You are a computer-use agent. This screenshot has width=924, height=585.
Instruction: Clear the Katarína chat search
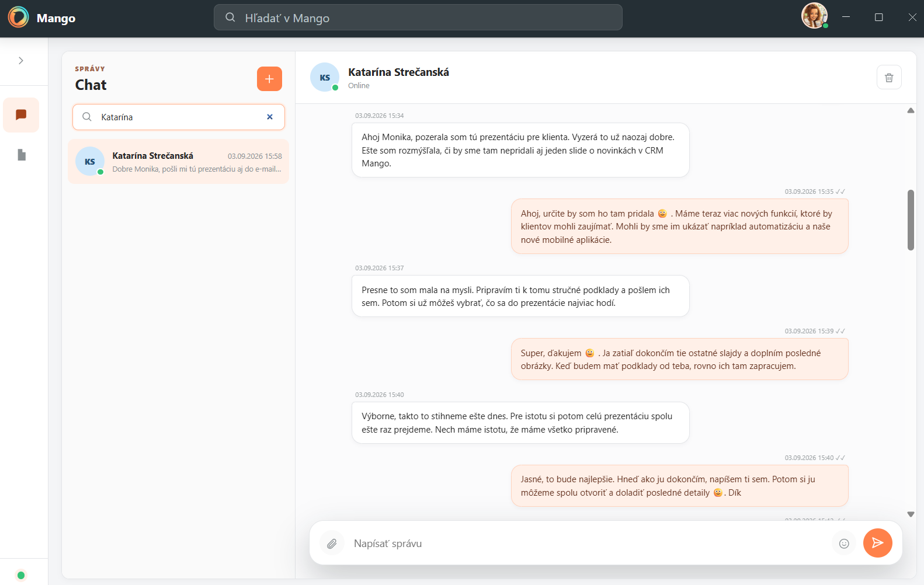click(270, 117)
